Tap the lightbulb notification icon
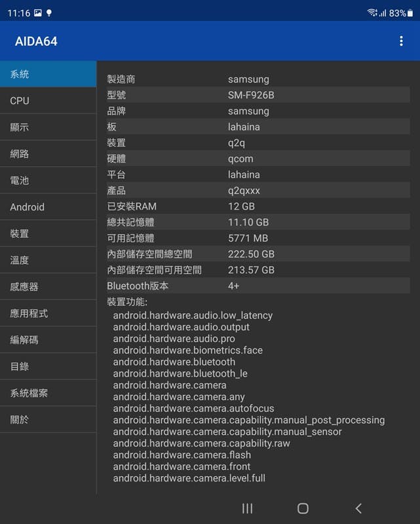 [x=49, y=13]
